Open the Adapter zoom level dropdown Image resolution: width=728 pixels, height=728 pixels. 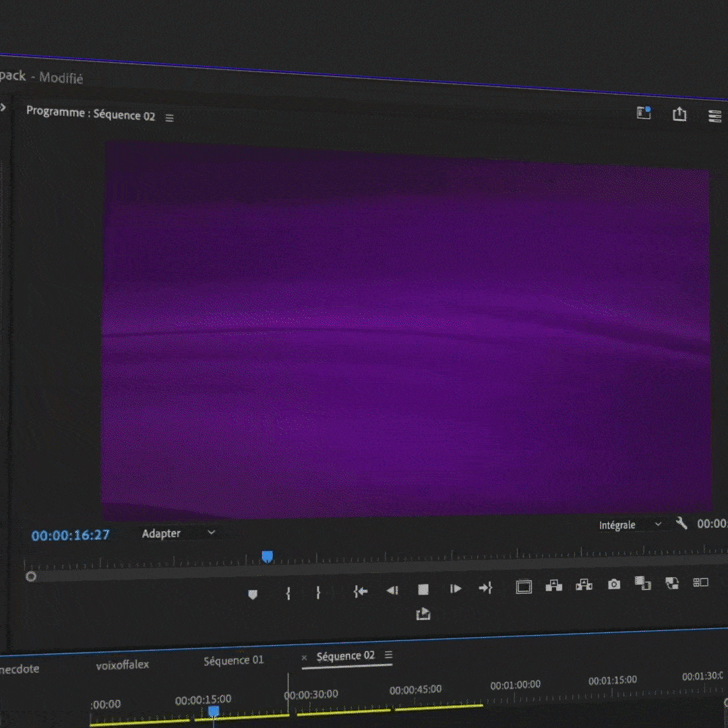[178, 533]
